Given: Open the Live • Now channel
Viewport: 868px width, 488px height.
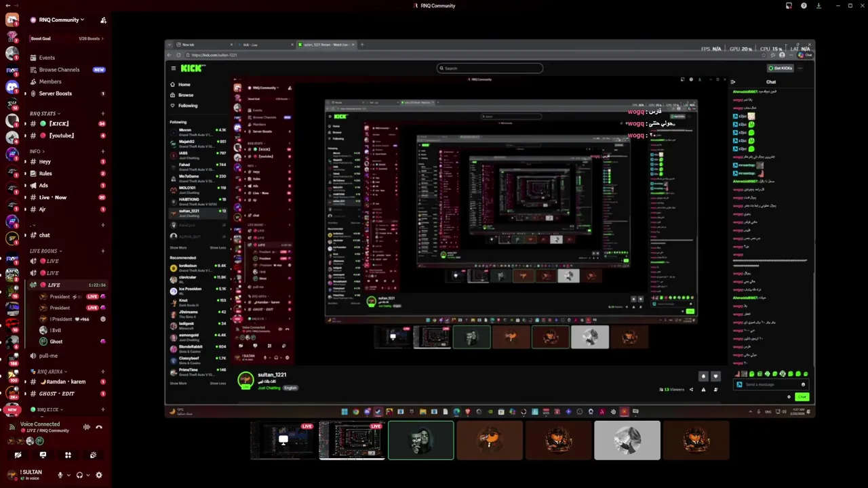Looking at the screenshot, I should coord(66,197).
